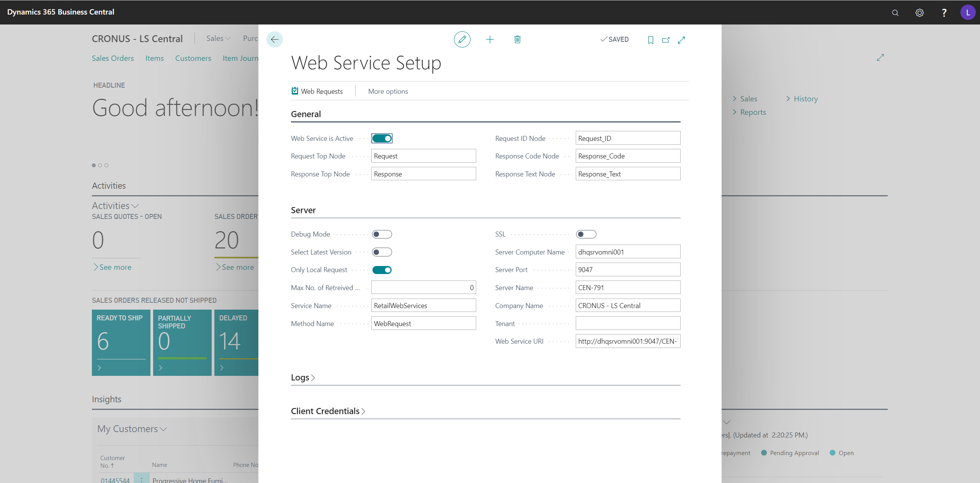The image size is (980, 483).
Task: Turn on the SSL switch
Action: [586, 234]
